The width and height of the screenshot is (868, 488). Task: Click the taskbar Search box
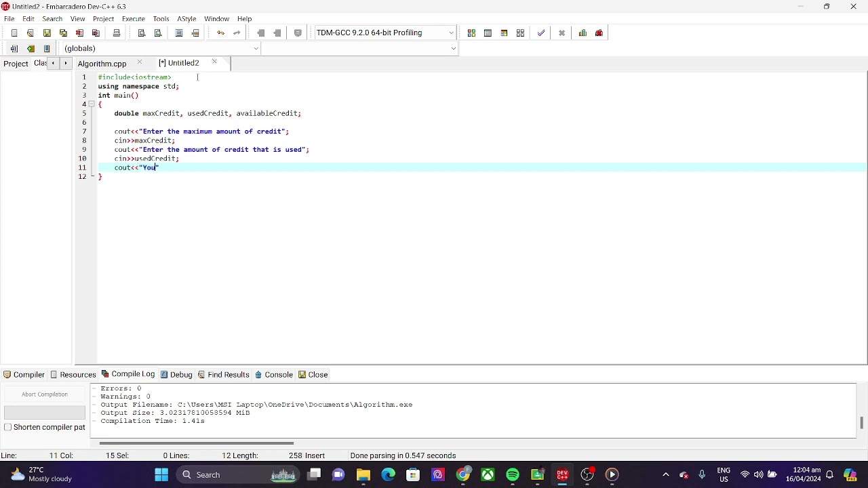(237, 474)
